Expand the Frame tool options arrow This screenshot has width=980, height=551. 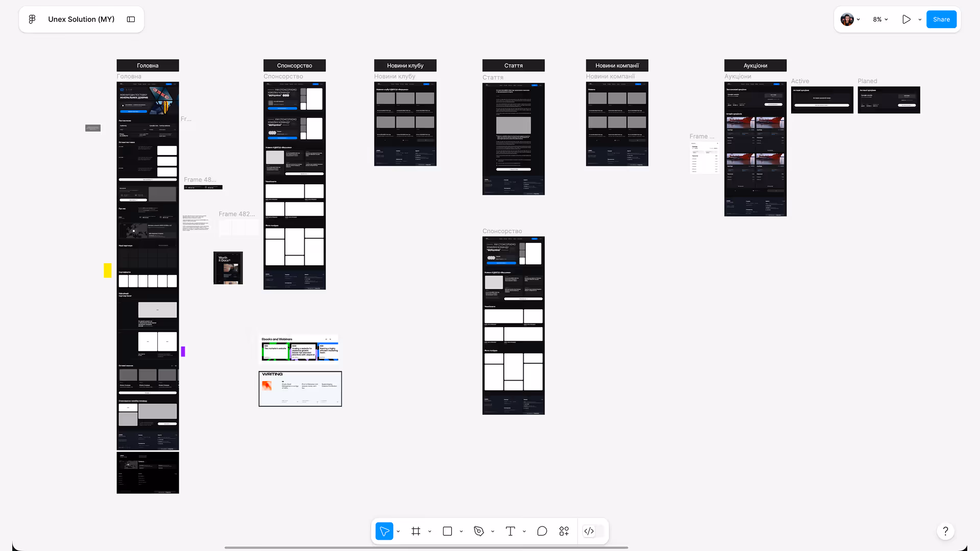coord(430,532)
